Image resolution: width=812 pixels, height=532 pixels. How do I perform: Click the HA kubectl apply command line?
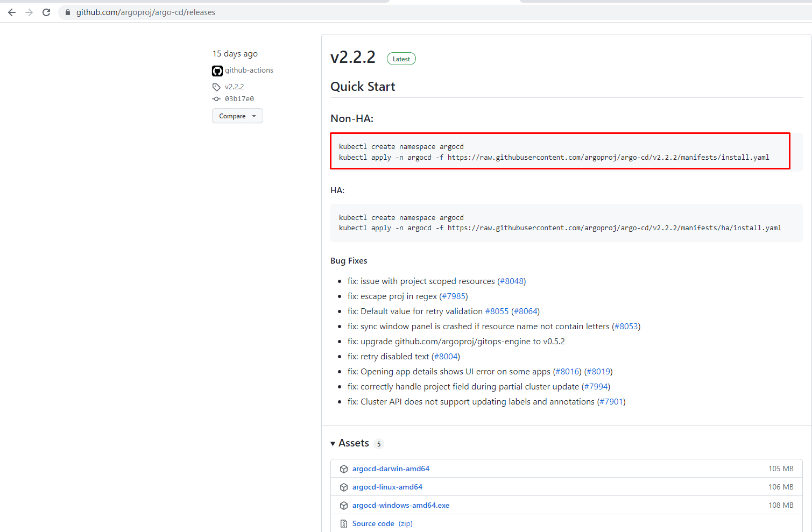tap(560, 228)
